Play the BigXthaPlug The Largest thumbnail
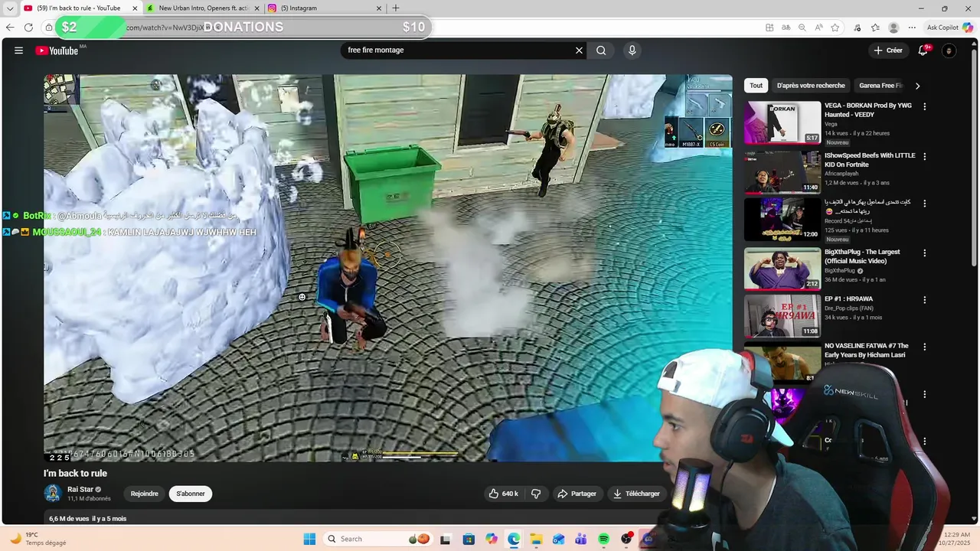This screenshot has height=551, width=980. click(x=782, y=268)
